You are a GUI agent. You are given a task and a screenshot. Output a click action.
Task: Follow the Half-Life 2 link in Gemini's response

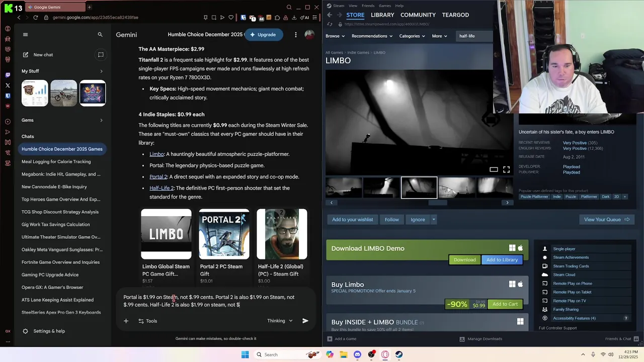click(x=162, y=188)
